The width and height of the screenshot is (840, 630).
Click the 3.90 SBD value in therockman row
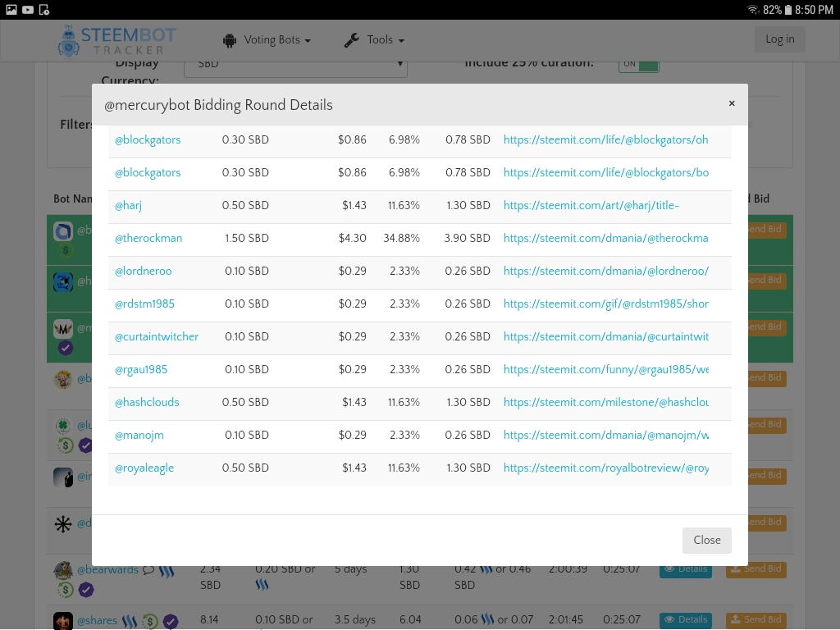pos(467,239)
